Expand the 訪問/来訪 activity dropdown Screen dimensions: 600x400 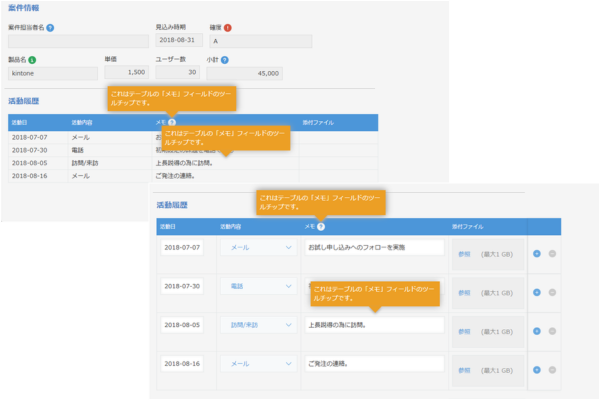point(255,325)
